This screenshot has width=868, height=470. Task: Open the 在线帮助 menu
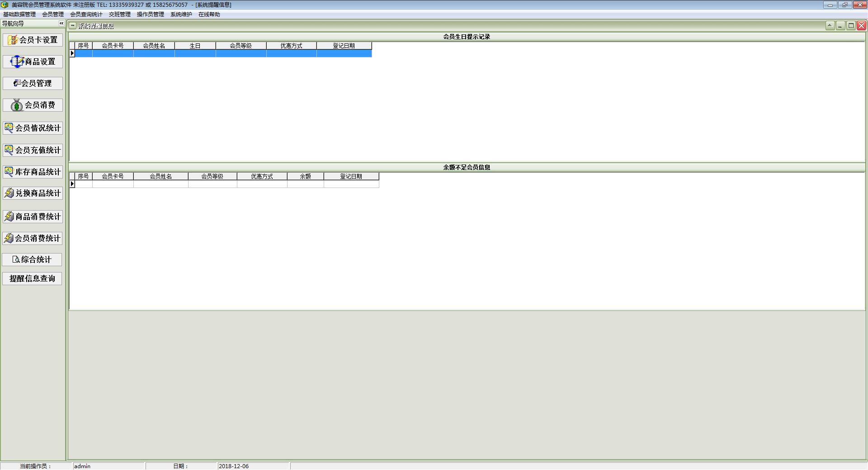(x=209, y=14)
